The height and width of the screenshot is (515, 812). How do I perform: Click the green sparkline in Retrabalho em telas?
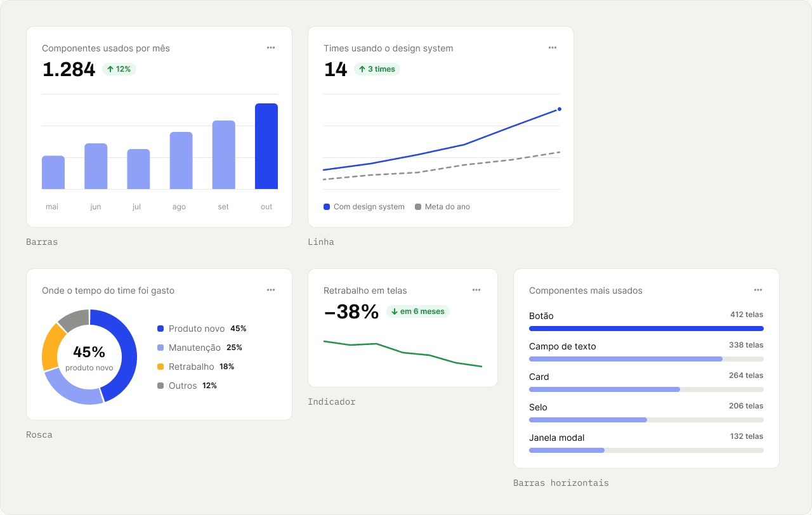tap(403, 353)
